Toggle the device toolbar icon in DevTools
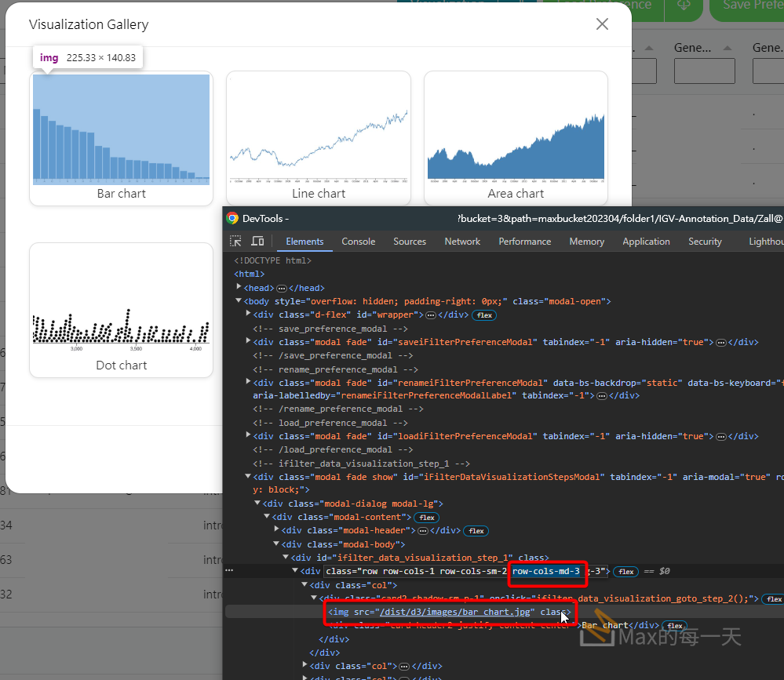Image resolution: width=784 pixels, height=680 pixels. (257, 242)
